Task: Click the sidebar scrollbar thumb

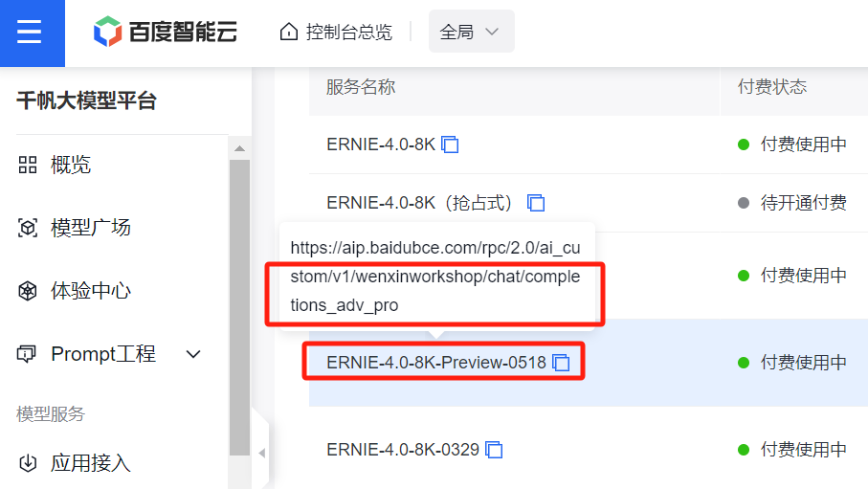Action: coord(239,307)
